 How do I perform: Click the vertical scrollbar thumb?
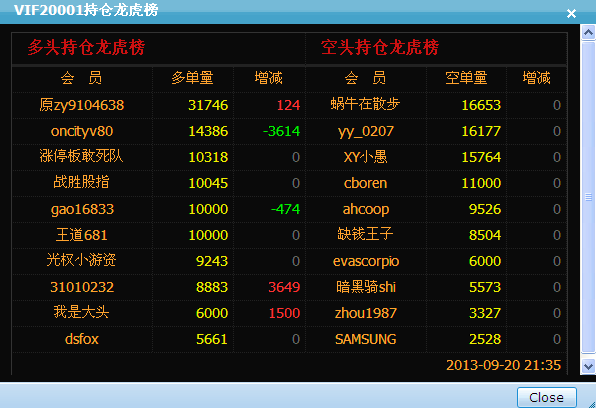[588, 197]
